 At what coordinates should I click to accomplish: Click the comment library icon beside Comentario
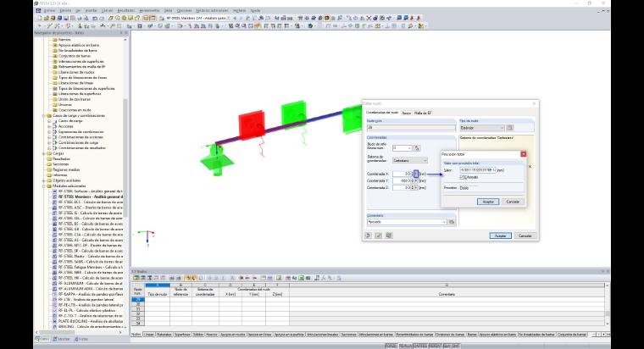452,222
